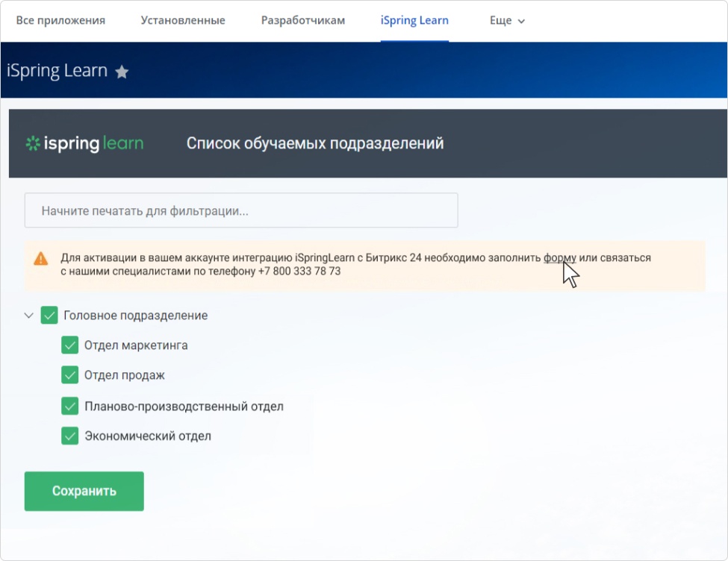Click the Сохранить button

click(x=84, y=491)
